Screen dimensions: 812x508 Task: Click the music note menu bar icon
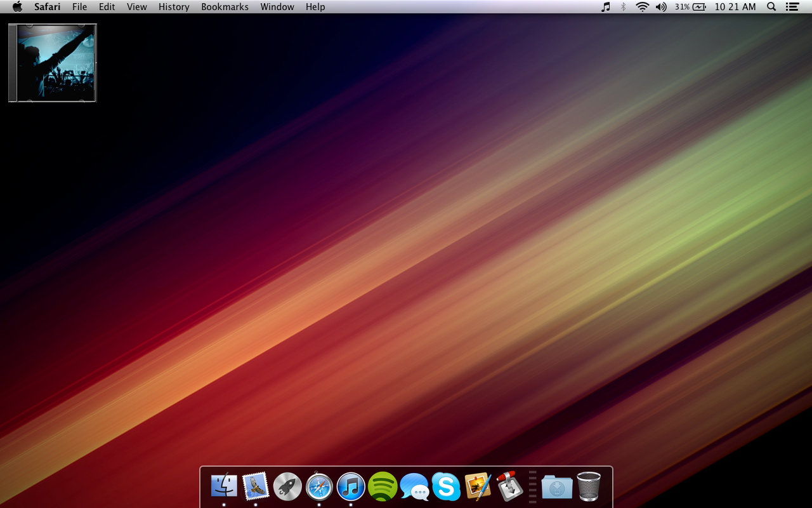pos(606,7)
